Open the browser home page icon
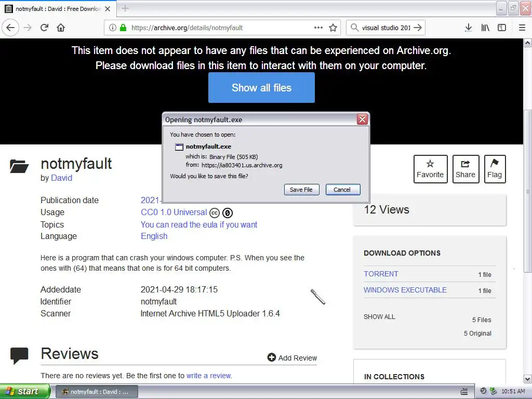The height and width of the screenshot is (399, 532). 61,28
